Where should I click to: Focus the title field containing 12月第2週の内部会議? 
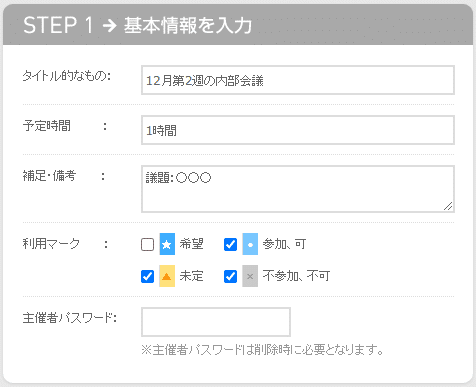tap(298, 80)
